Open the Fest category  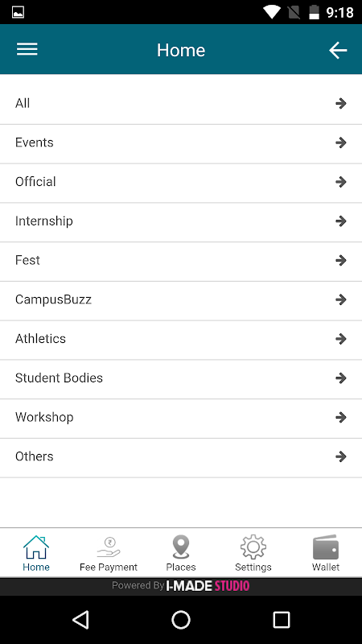181,262
